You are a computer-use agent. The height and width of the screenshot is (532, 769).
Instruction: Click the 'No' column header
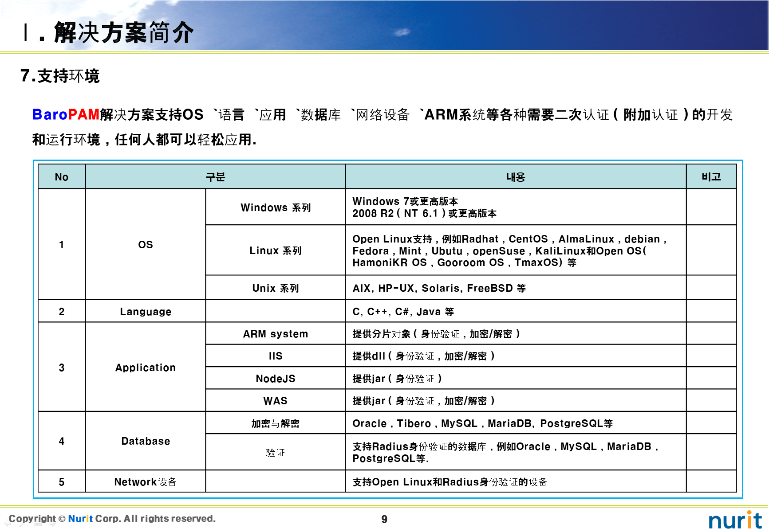[62, 177]
